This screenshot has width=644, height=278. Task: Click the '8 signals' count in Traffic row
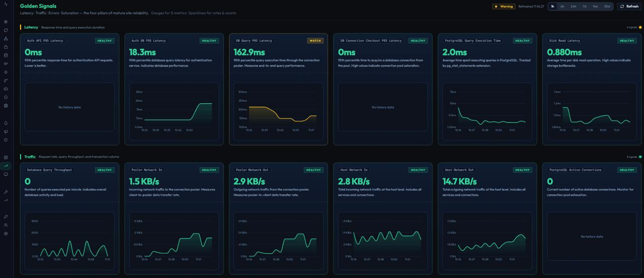tap(632, 157)
